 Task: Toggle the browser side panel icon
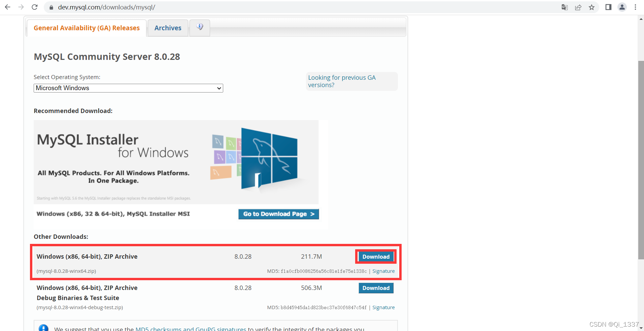click(608, 7)
